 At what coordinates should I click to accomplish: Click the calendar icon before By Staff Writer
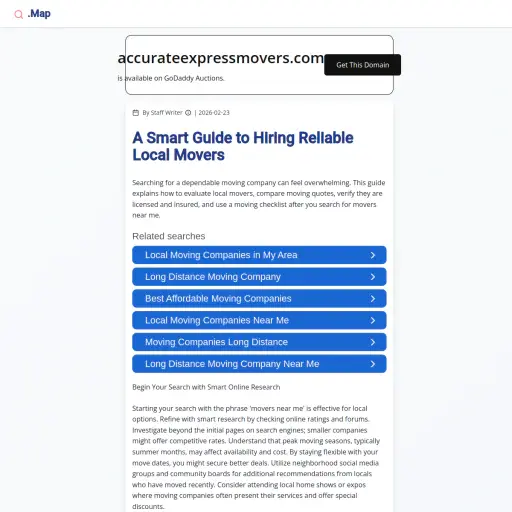coord(136,113)
